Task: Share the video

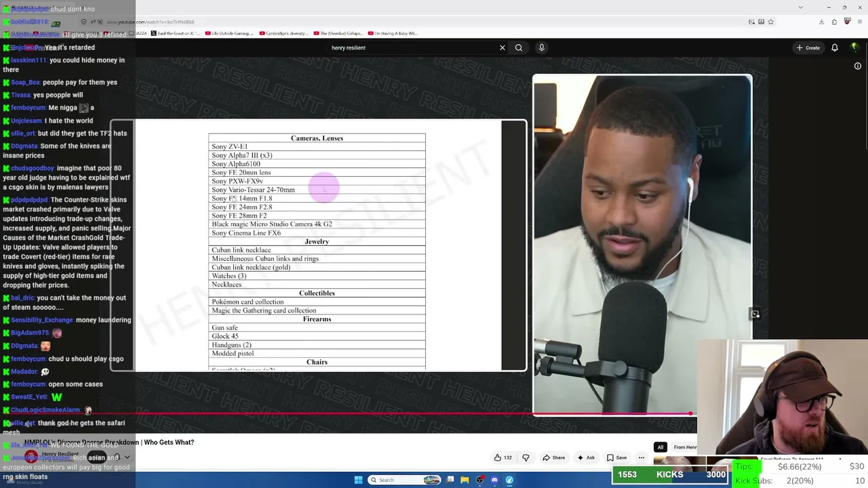Action: [553, 457]
